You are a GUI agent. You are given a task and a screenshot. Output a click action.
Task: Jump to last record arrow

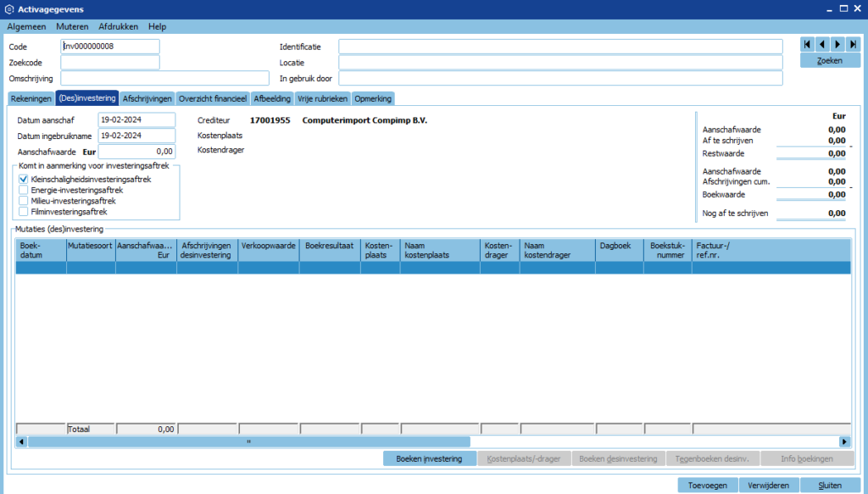click(853, 44)
